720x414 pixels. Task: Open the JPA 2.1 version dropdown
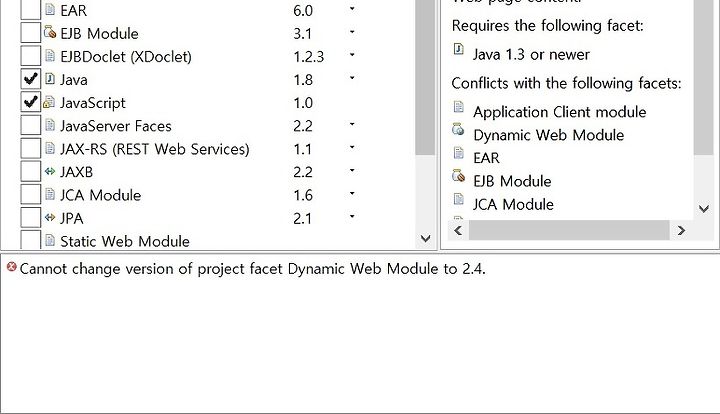(352, 216)
